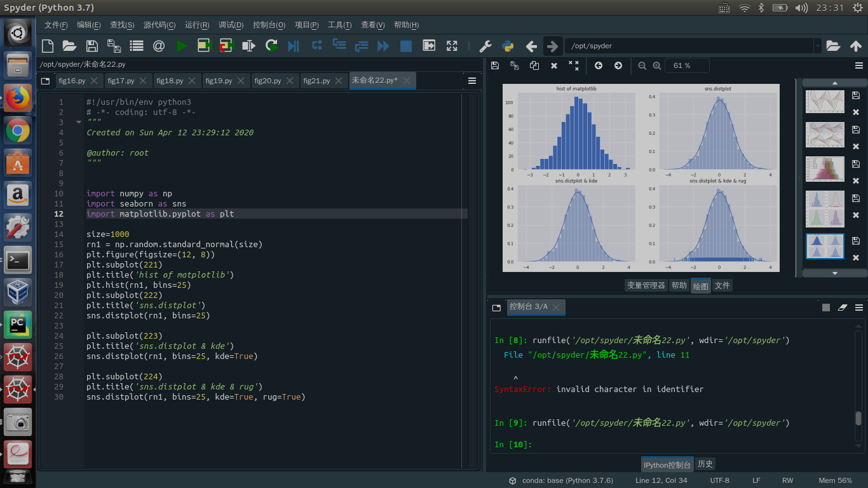The width and height of the screenshot is (868, 488).
Task: Open the 文件(F) menu
Action: coord(56,25)
